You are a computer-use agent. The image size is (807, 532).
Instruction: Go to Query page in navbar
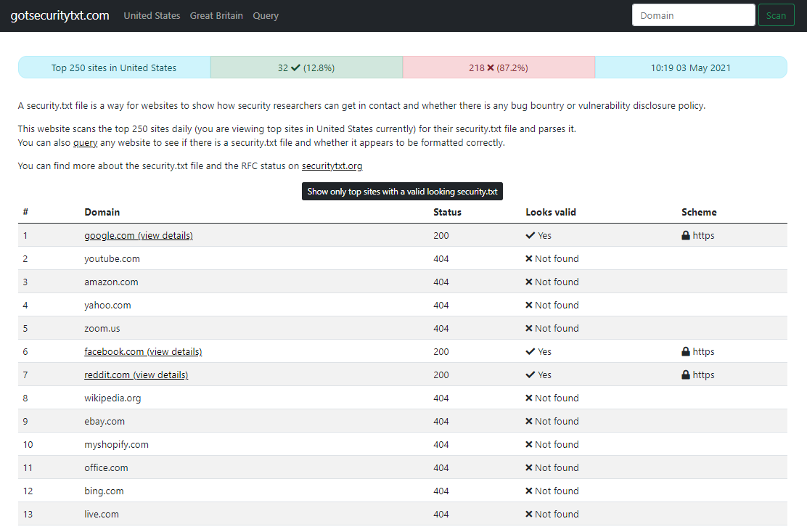point(266,16)
